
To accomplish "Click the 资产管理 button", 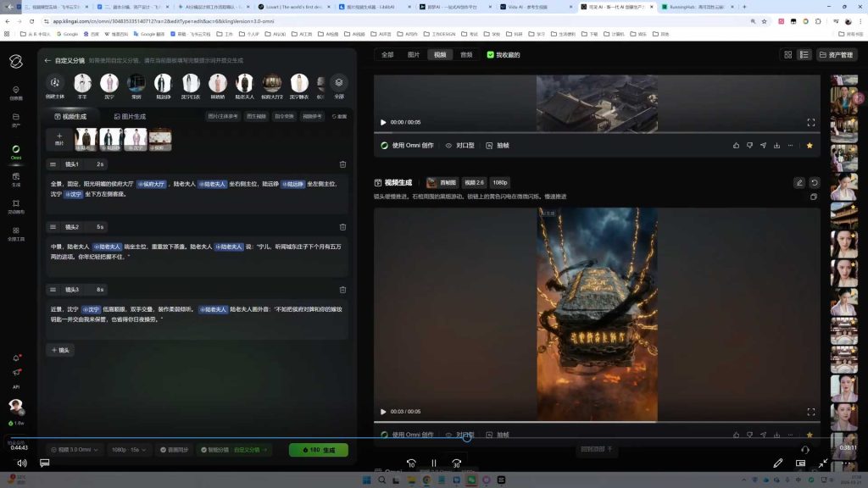I will click(x=837, y=55).
